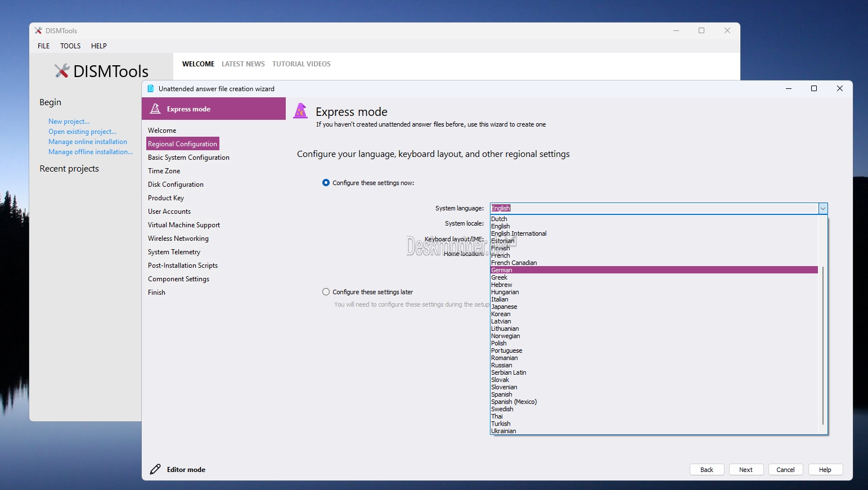This screenshot has height=490, width=868.
Task: Click 'Open existing project...' link
Action: [x=82, y=132]
